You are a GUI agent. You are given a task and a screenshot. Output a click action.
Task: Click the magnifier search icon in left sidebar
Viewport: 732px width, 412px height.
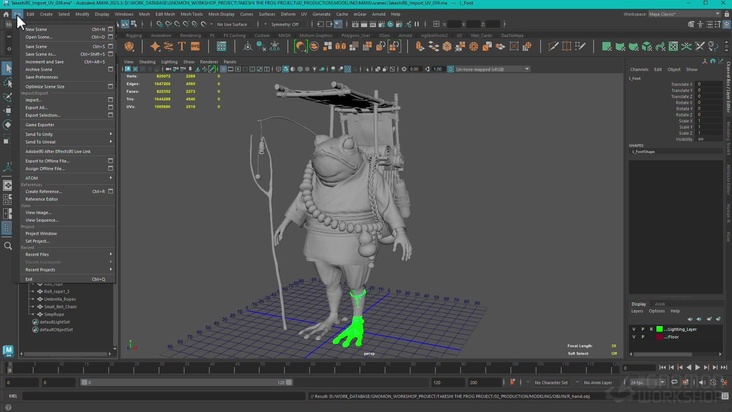point(7,246)
